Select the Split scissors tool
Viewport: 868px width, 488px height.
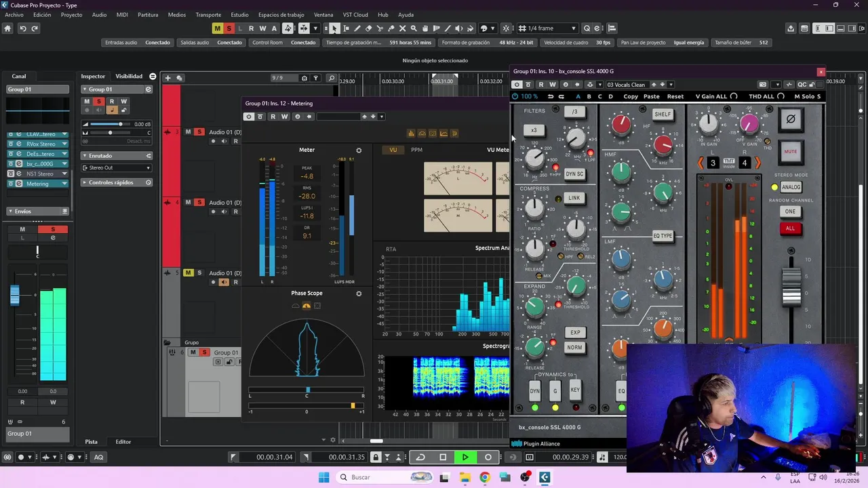pyautogui.click(x=380, y=28)
